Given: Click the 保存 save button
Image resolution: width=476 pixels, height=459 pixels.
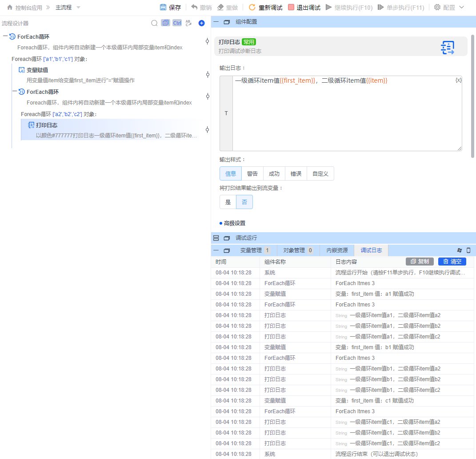Looking at the screenshot, I should click(x=170, y=7).
